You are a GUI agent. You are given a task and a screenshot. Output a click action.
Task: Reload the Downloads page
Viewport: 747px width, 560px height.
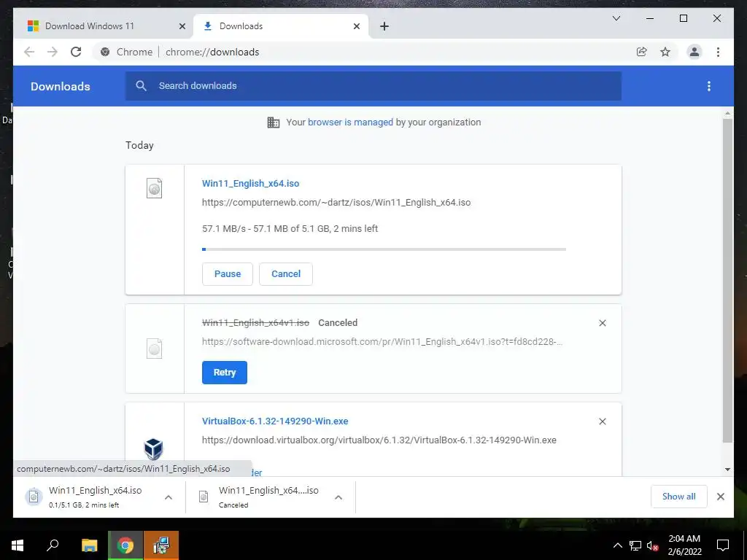[x=76, y=52]
